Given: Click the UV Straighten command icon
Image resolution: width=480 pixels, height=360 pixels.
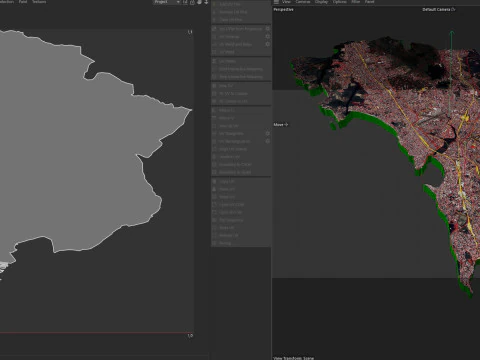Looking at the screenshot, I should [215, 134].
